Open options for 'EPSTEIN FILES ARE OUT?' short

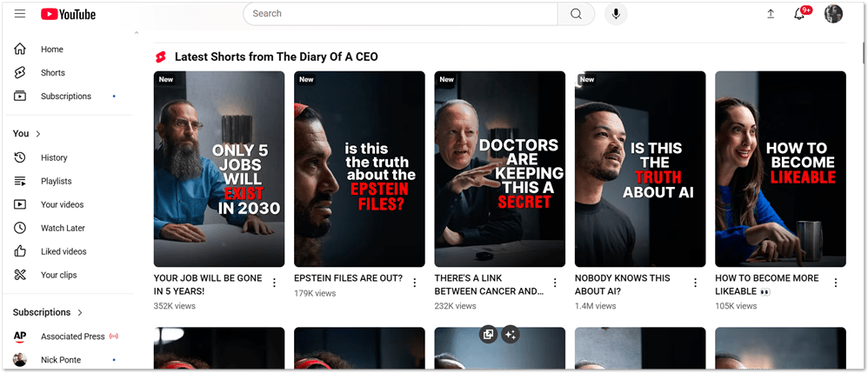coord(415,283)
